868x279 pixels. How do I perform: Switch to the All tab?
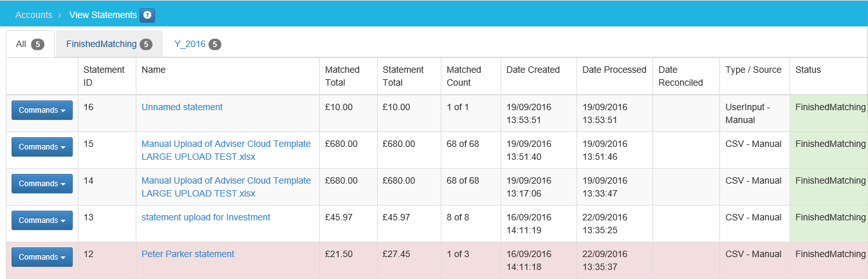pyautogui.click(x=30, y=44)
